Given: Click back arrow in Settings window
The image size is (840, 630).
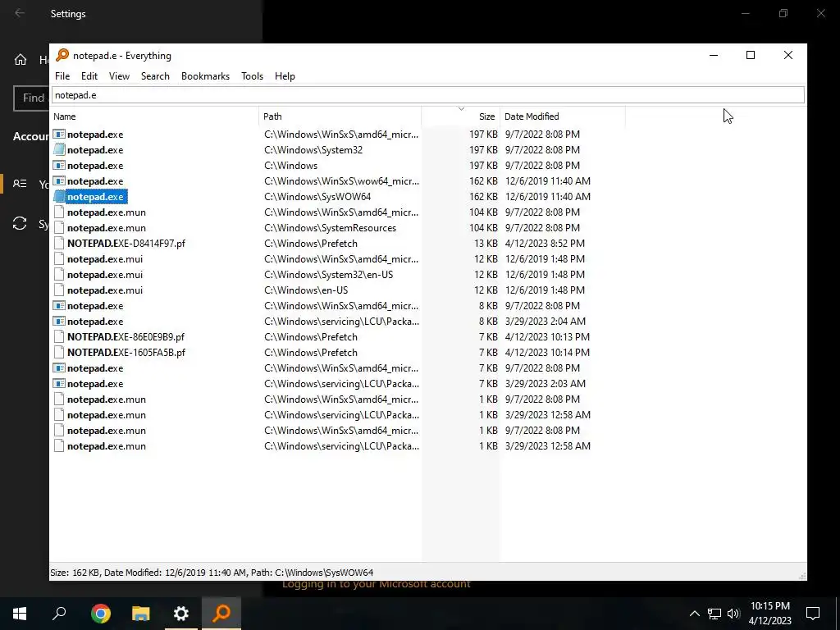Looking at the screenshot, I should [x=20, y=13].
